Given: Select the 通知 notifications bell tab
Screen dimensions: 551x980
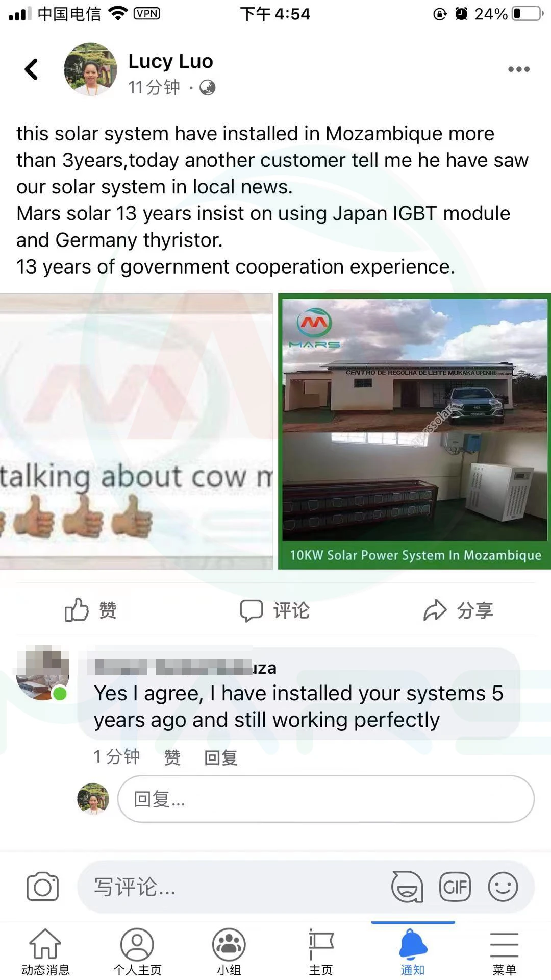Looking at the screenshot, I should point(413,951).
